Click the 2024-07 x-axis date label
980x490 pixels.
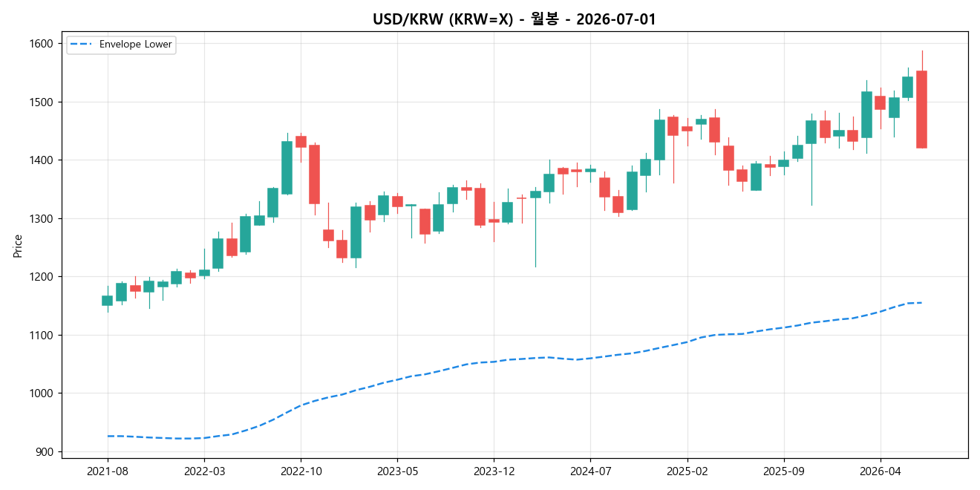(x=590, y=471)
